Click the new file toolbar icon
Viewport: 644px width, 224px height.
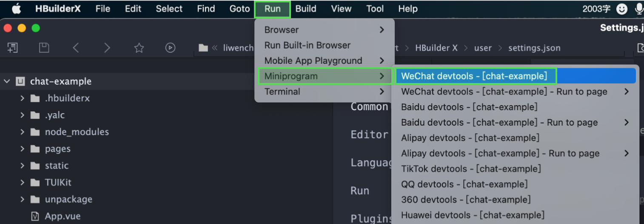click(x=13, y=48)
